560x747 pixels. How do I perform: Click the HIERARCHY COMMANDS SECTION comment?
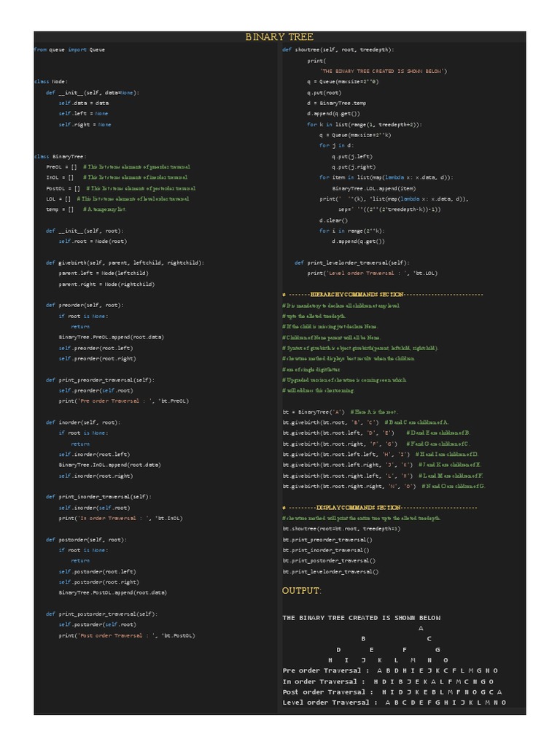(x=382, y=294)
